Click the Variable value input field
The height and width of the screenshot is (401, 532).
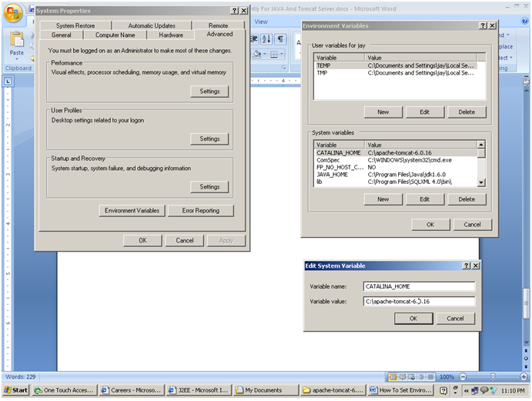point(419,301)
